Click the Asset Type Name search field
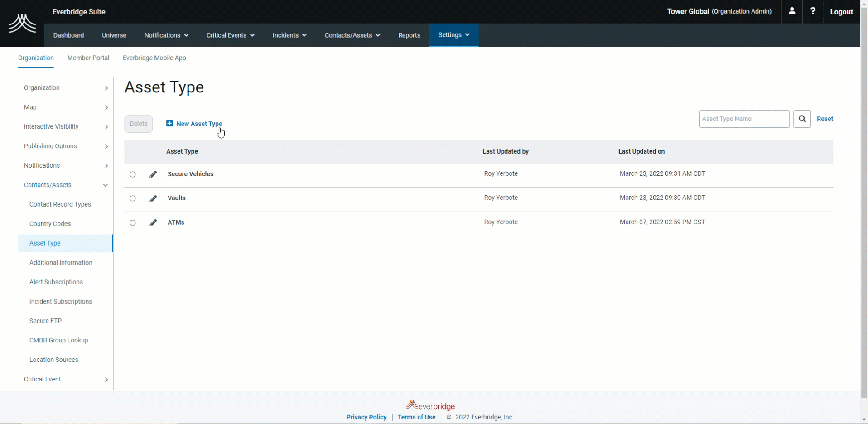 click(744, 119)
